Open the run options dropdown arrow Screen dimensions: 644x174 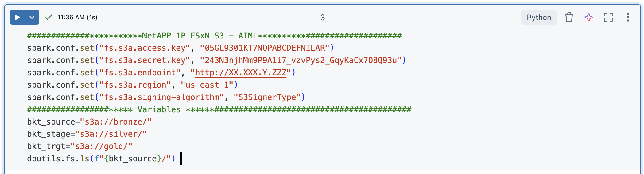pyautogui.click(x=32, y=17)
